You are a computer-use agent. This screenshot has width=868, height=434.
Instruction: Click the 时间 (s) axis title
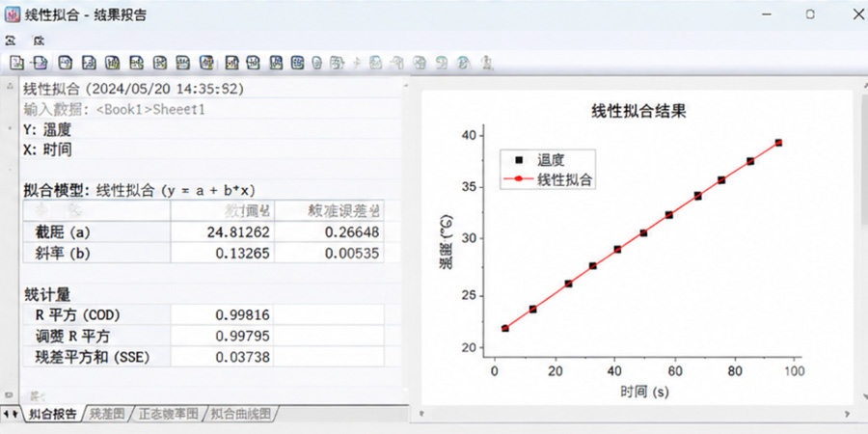click(x=644, y=392)
